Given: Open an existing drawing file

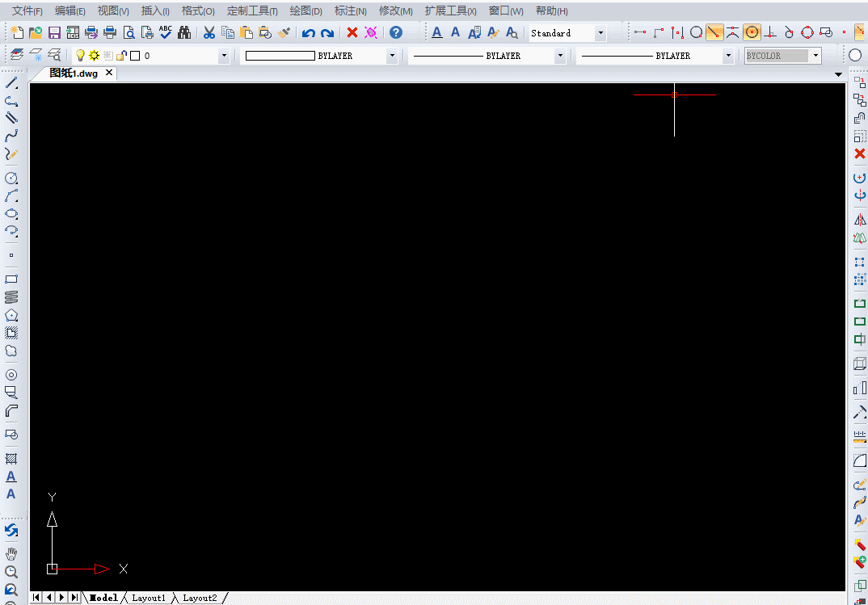Looking at the screenshot, I should tap(36, 32).
